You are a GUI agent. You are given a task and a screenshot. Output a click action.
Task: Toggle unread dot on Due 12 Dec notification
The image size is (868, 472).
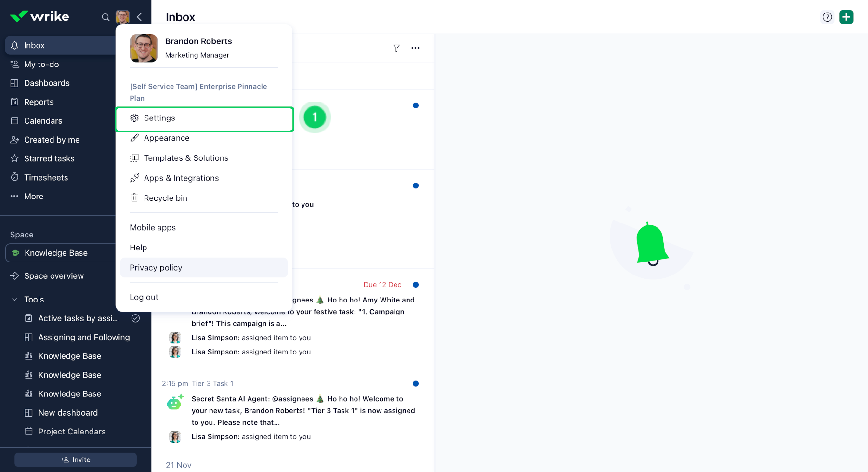[416, 285]
